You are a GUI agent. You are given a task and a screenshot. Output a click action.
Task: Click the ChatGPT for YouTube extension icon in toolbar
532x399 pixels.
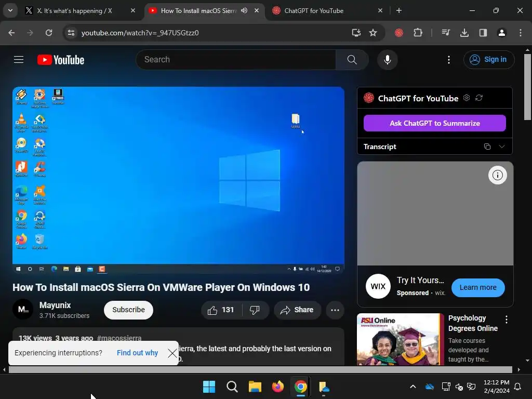[399, 33]
